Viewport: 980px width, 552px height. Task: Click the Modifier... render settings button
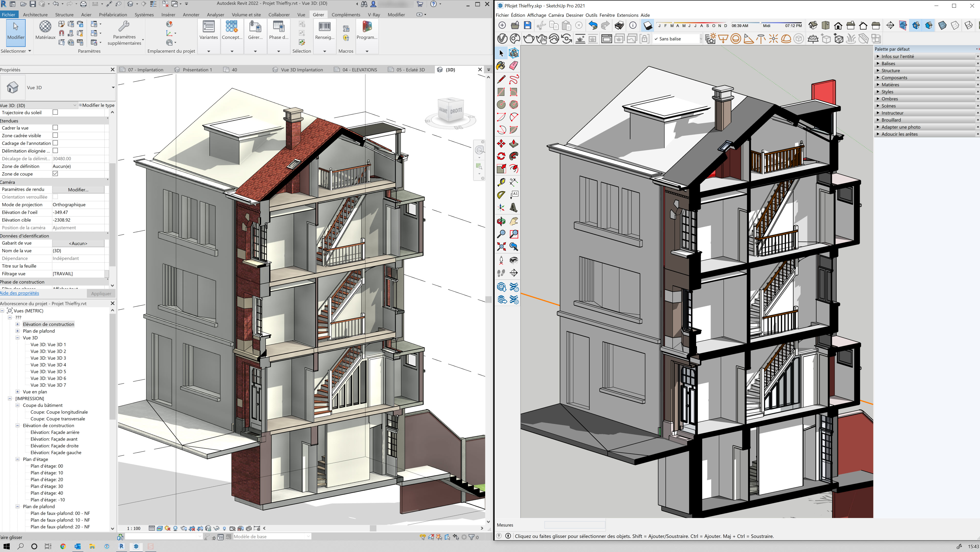point(78,189)
